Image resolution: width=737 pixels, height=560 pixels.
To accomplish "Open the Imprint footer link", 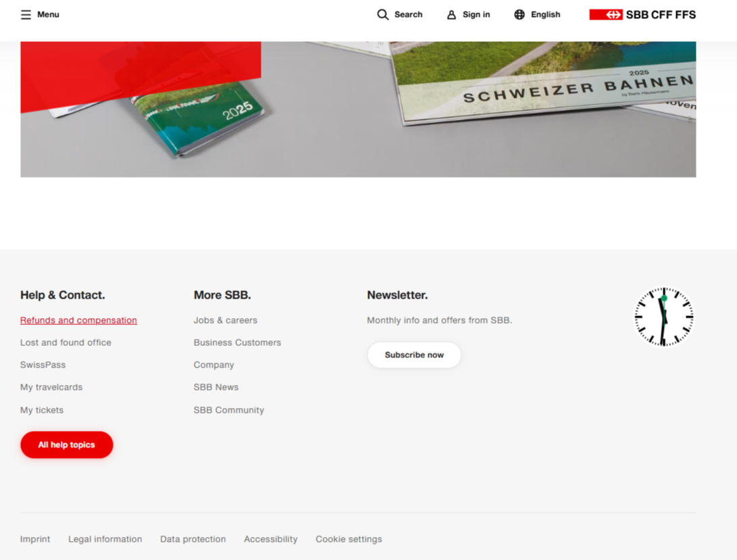I will pyautogui.click(x=35, y=539).
